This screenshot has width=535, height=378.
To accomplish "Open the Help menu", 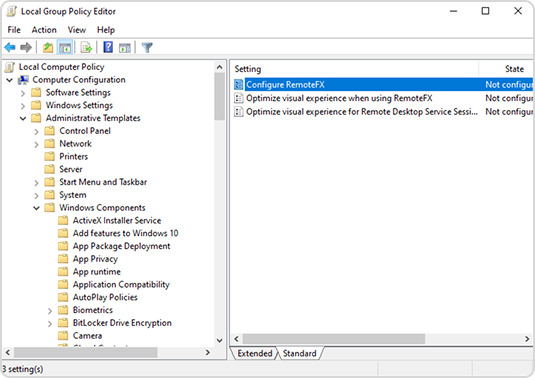I will coord(106,30).
